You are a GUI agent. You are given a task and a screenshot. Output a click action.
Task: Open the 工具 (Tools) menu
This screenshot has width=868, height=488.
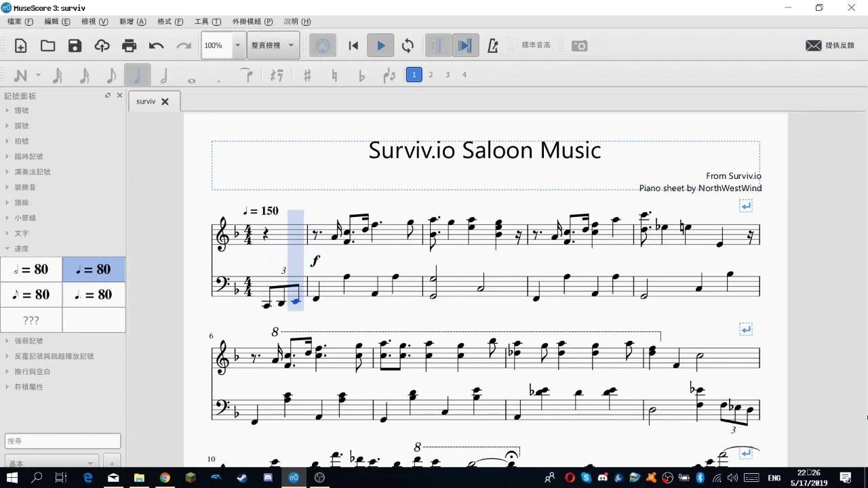208,22
